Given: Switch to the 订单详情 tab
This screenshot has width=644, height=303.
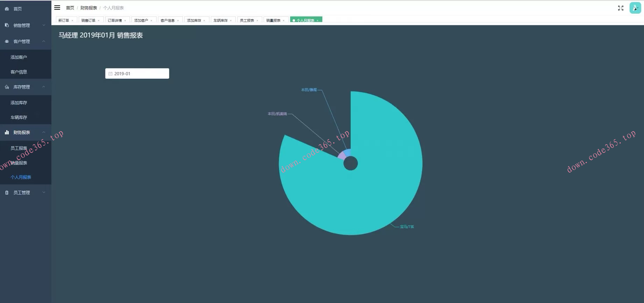Looking at the screenshot, I should (115, 21).
